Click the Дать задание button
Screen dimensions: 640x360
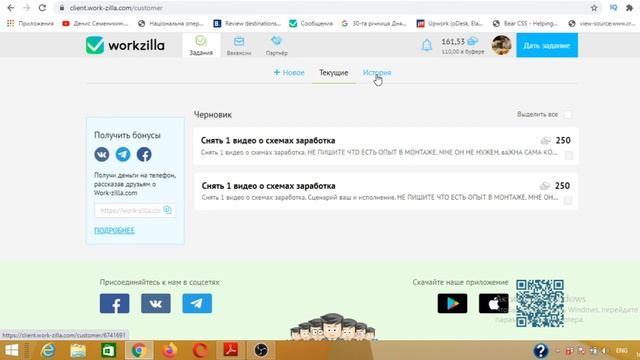click(x=547, y=45)
